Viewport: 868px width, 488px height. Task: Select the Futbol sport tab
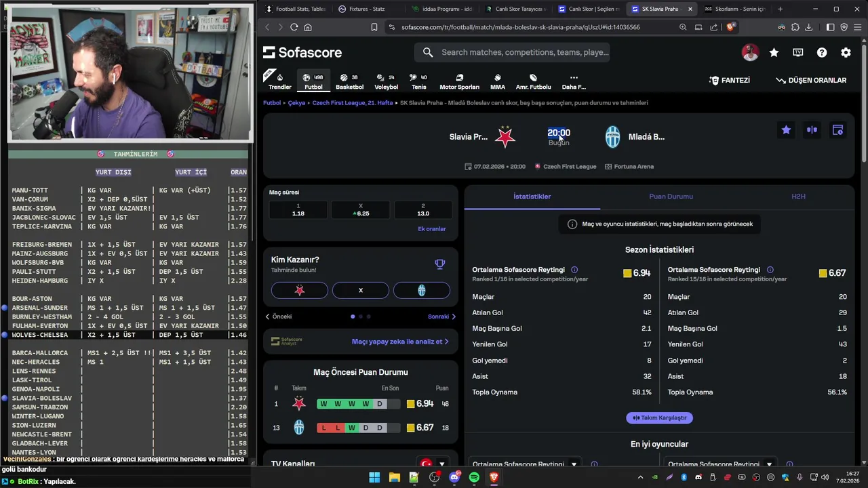coord(313,81)
